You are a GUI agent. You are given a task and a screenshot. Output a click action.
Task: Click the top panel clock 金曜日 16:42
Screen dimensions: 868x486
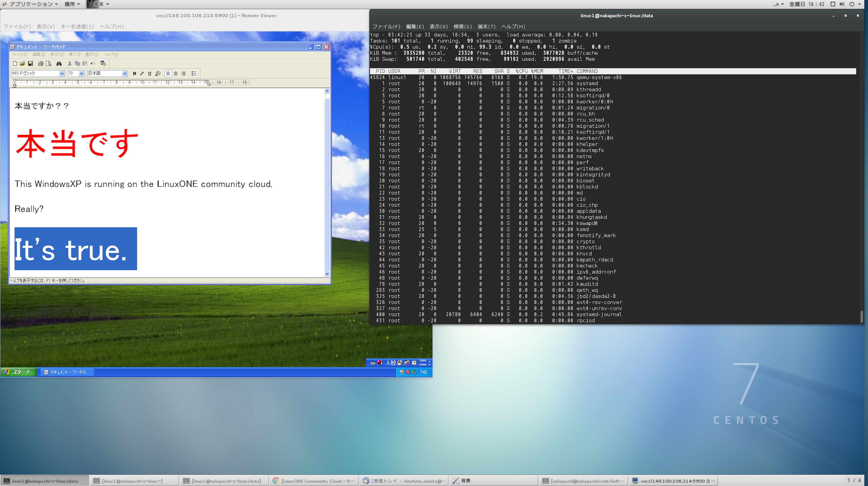pyautogui.click(x=807, y=4)
